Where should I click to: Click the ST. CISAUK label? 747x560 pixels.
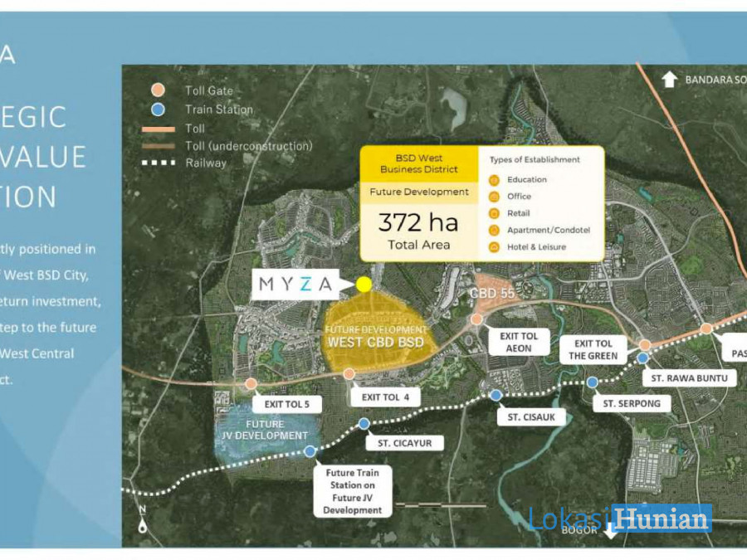coord(531,417)
